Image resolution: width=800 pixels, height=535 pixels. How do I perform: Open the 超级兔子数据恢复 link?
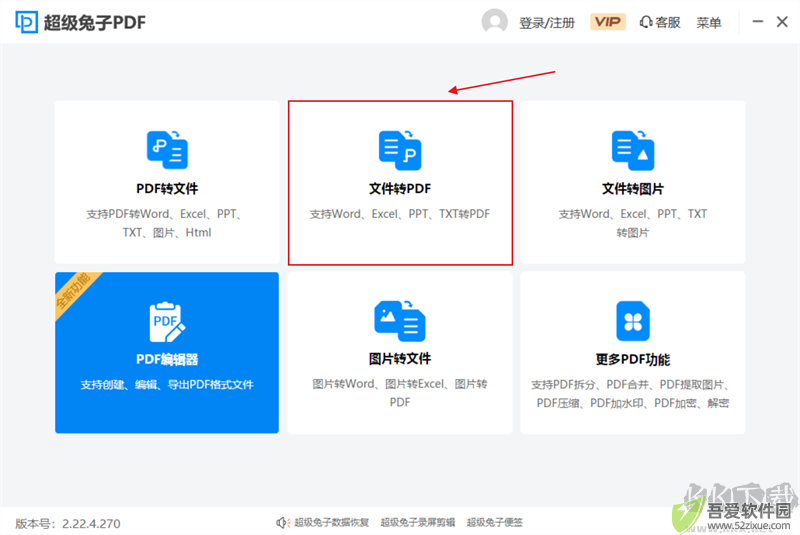tap(332, 523)
